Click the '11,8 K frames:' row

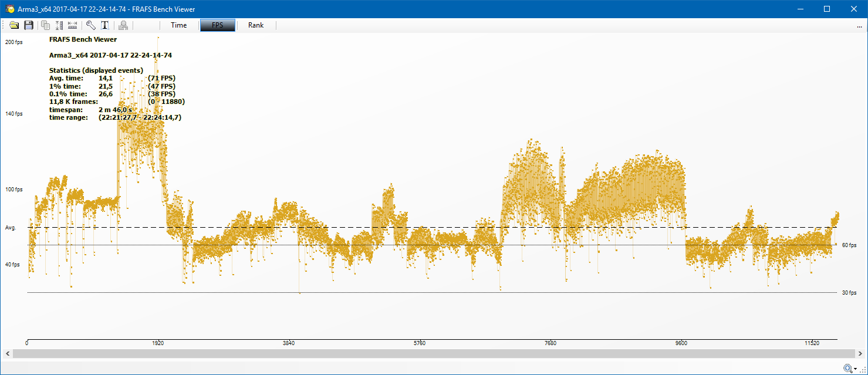coord(117,102)
